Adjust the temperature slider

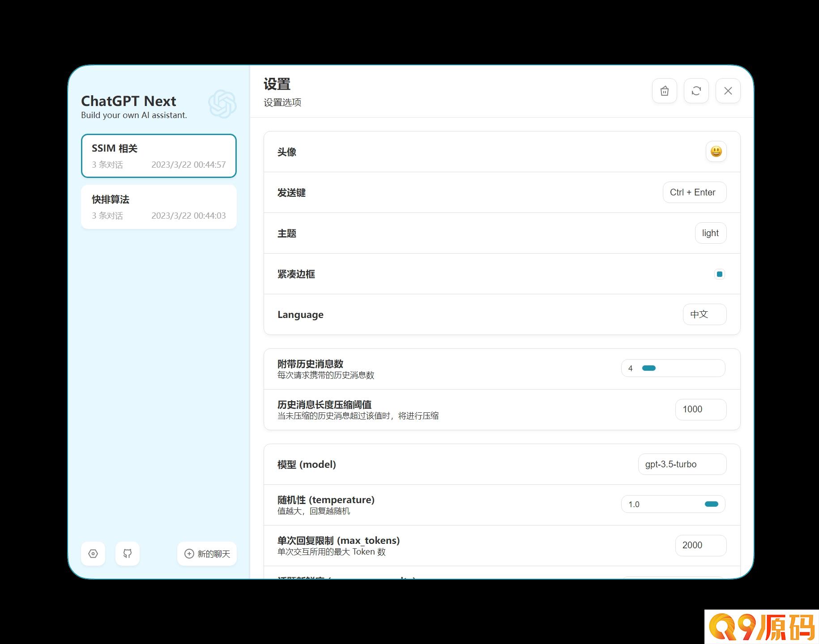[682, 504]
